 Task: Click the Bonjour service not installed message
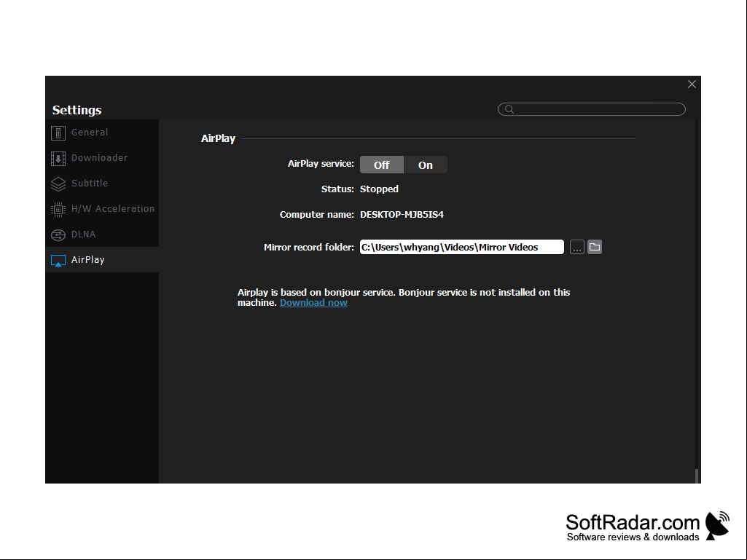click(404, 298)
